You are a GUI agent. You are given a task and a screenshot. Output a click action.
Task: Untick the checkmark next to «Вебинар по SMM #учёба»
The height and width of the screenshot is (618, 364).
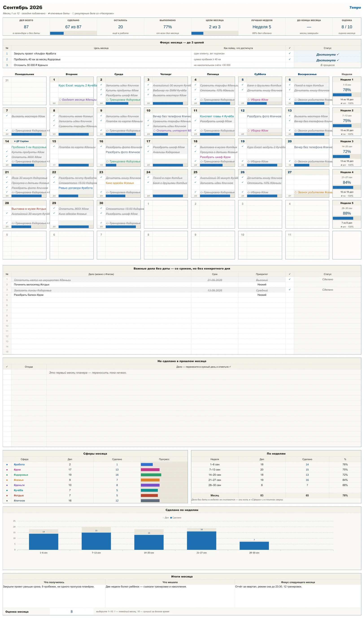pyautogui.click(x=148, y=90)
